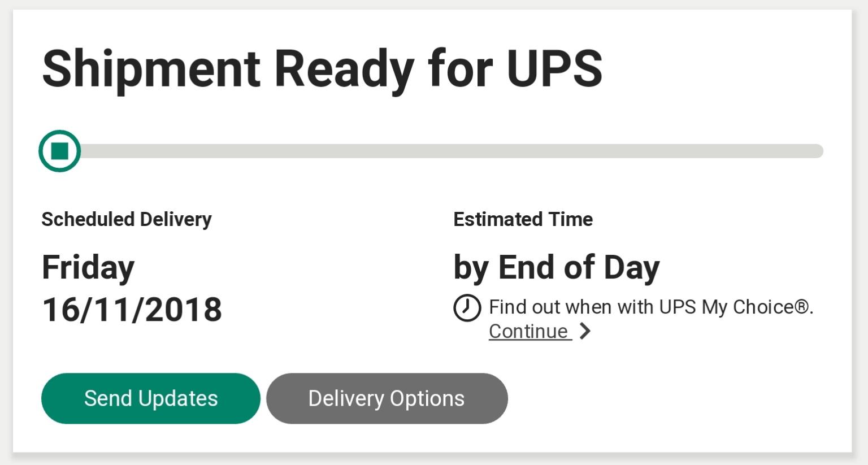Click the Estimated Time label
Screen dimensions: 868x465
[523, 219]
